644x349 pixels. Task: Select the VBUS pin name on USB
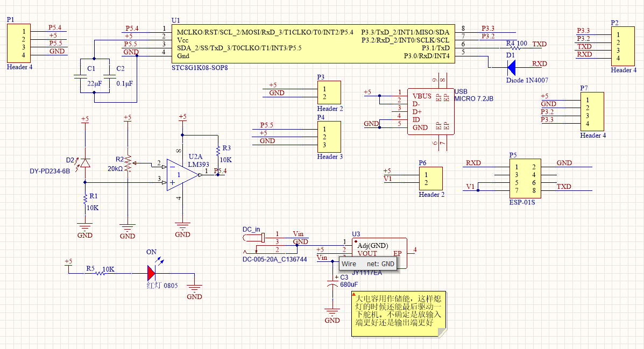click(x=422, y=96)
